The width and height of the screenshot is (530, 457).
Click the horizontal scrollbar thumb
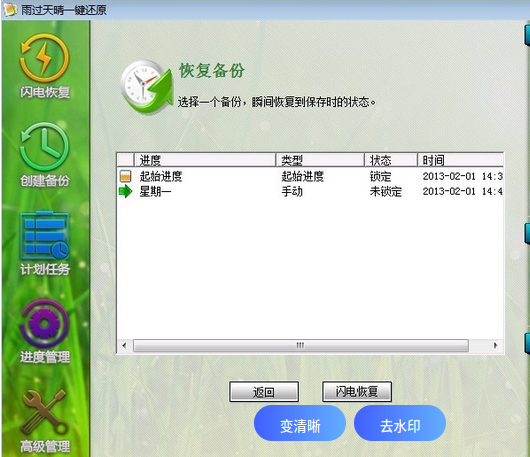pyautogui.click(x=301, y=345)
